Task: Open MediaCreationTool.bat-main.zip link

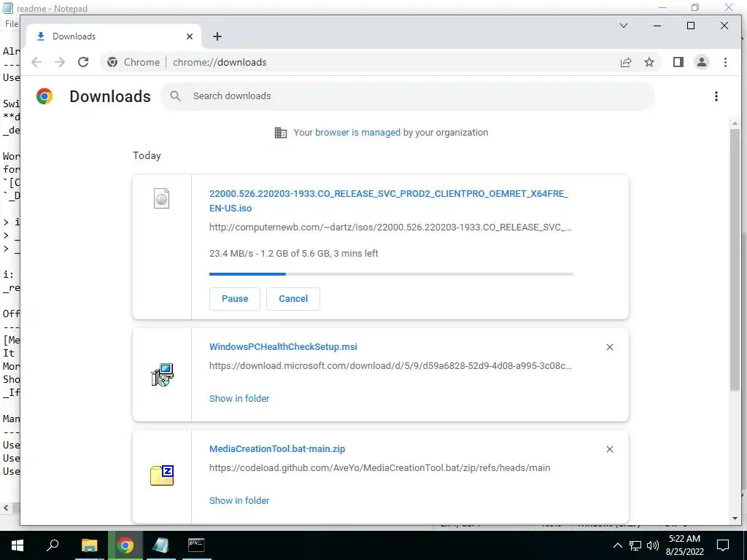Action: click(276, 448)
